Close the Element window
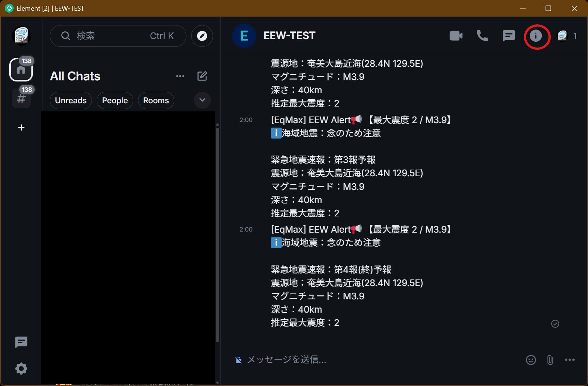Viewport: 588px width, 386px height. coord(574,8)
